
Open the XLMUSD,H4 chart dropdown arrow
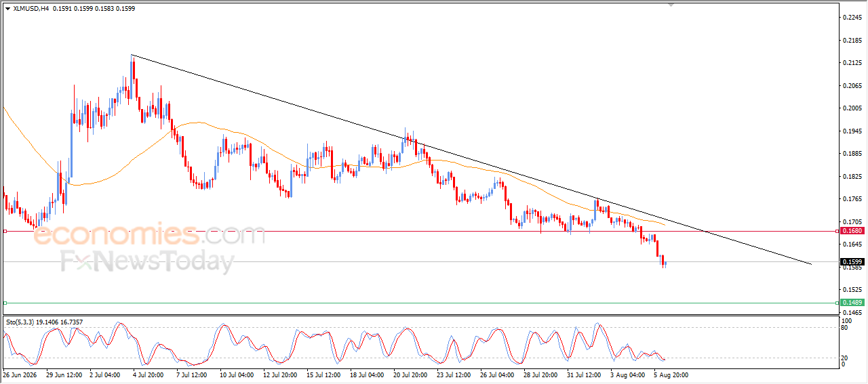click(7, 9)
